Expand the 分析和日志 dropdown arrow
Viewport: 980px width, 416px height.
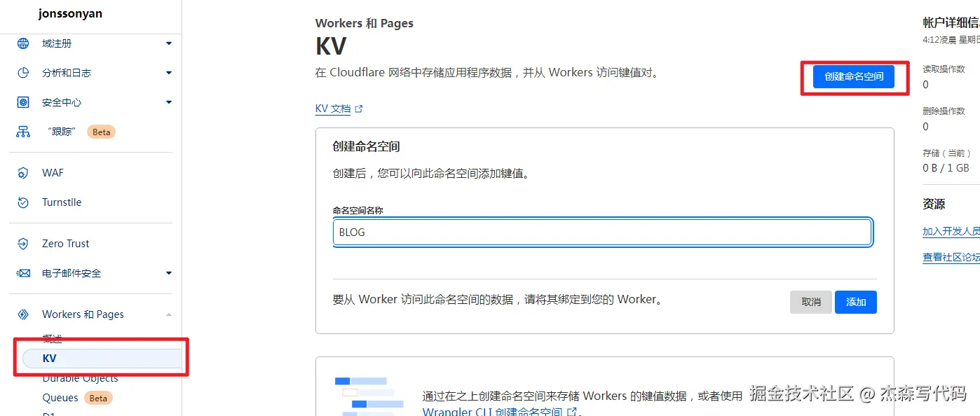(169, 73)
